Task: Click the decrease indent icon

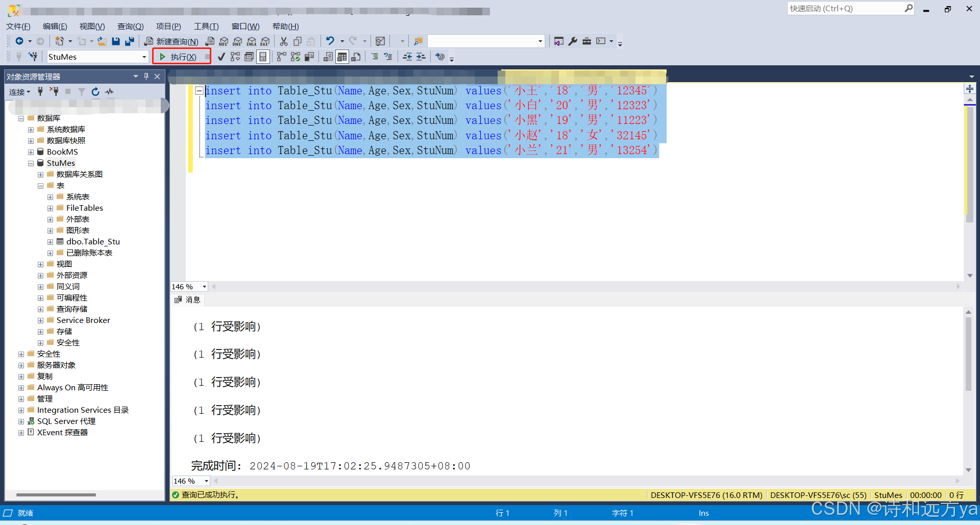Action: [x=407, y=57]
